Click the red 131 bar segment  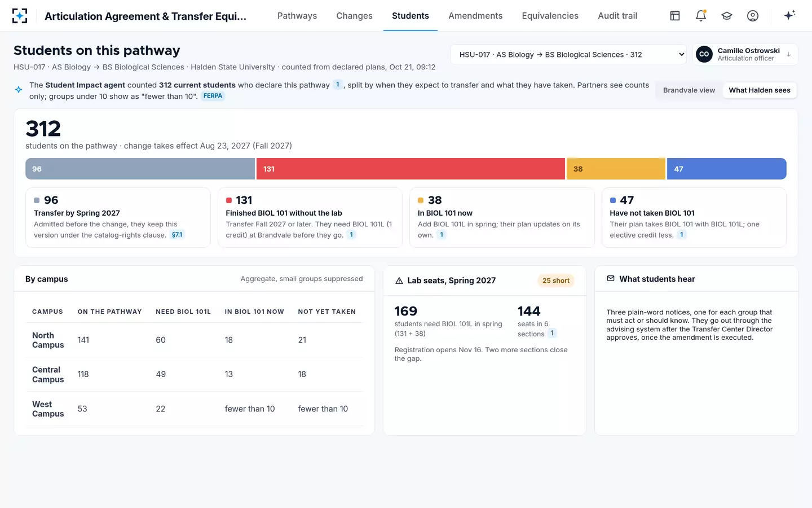point(411,169)
